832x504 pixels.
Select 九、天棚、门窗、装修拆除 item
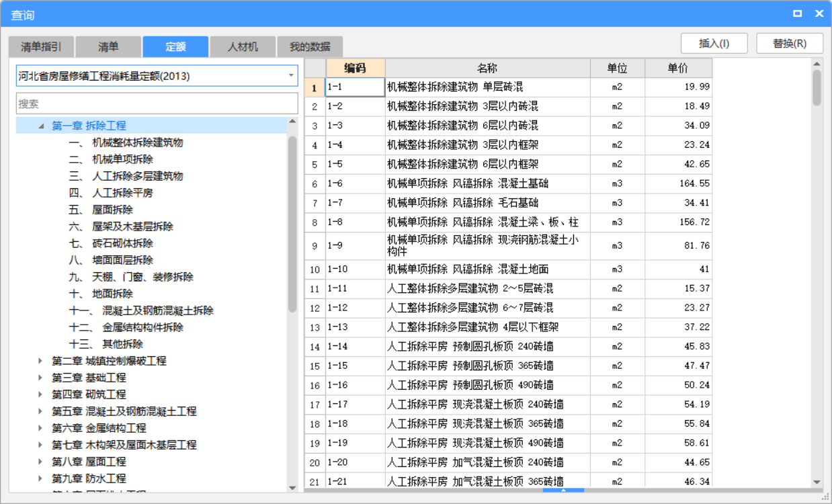131,277
